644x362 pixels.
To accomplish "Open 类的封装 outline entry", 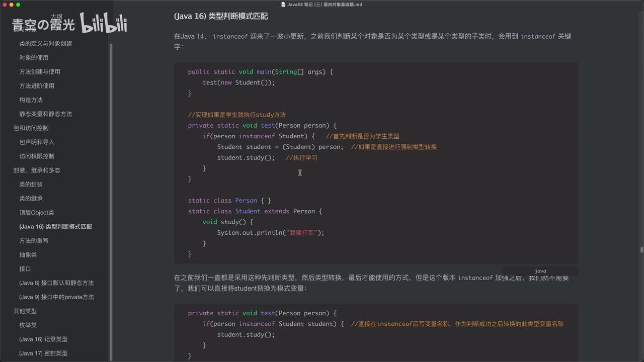I will (31, 185).
